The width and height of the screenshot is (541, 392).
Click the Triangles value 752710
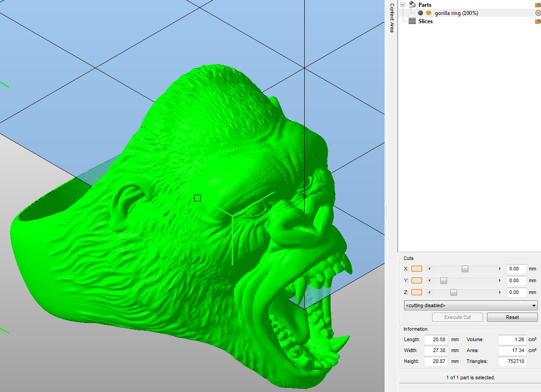pyautogui.click(x=512, y=361)
